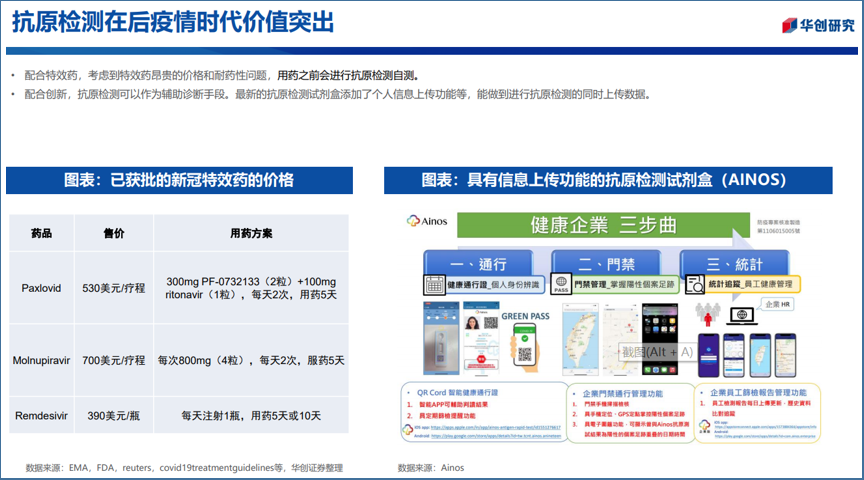The width and height of the screenshot is (864, 480).
Task: Click the 健康通行證_個人身份辨識 label
Action: pyautogui.click(x=493, y=284)
